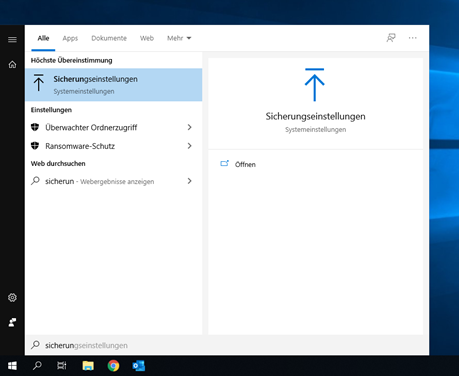Click the search input field
The width and height of the screenshot is (459, 376).
click(227, 345)
